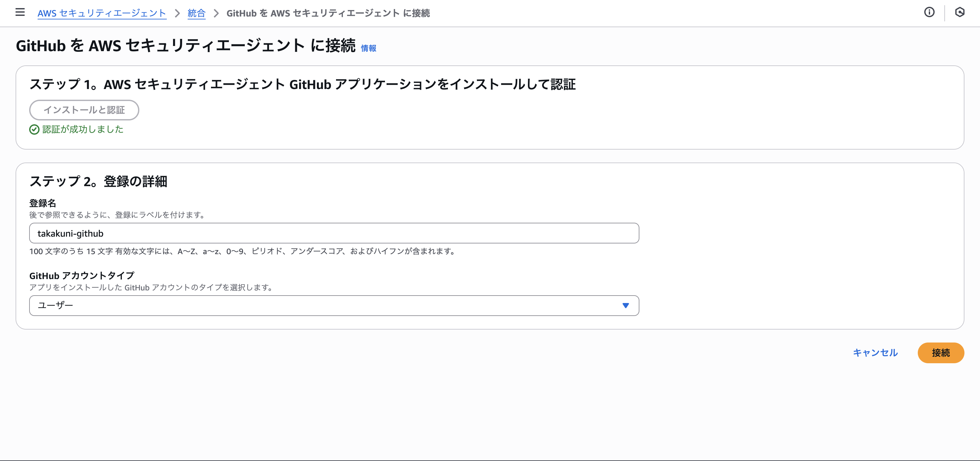Click the blue dropdown arrow in the account type box
This screenshot has width=980, height=461.
tap(625, 305)
